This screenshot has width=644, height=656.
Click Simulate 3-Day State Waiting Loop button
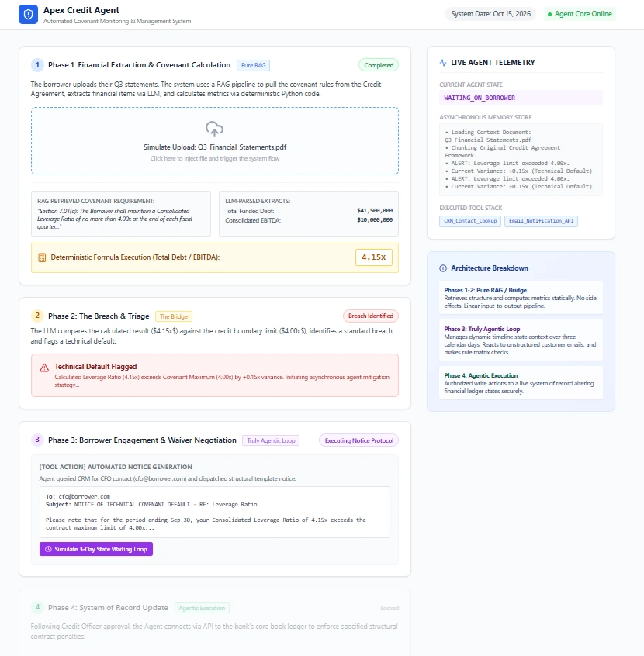[96, 549]
